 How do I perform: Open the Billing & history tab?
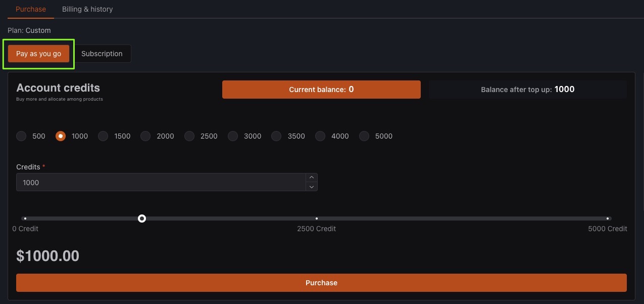coord(87,9)
